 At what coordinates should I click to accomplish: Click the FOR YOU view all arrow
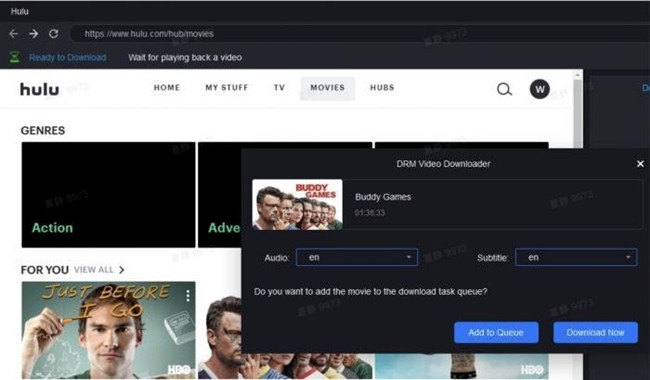click(x=121, y=270)
